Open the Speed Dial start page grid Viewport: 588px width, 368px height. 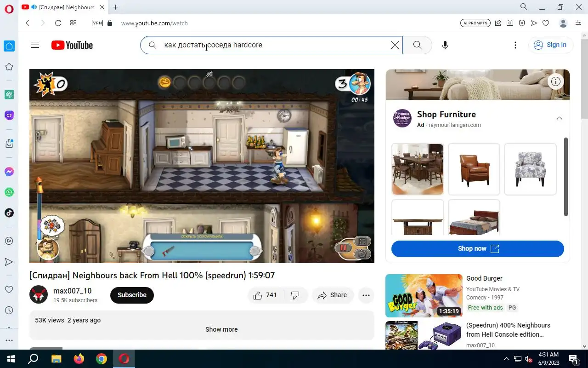(x=73, y=23)
